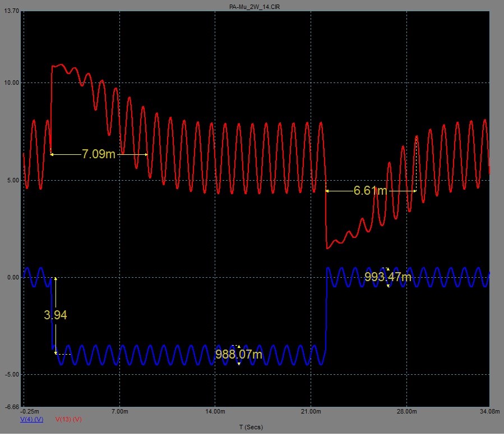Click the T (Secs) x-axis label
Viewport: 504px width, 436px height.
point(251,427)
